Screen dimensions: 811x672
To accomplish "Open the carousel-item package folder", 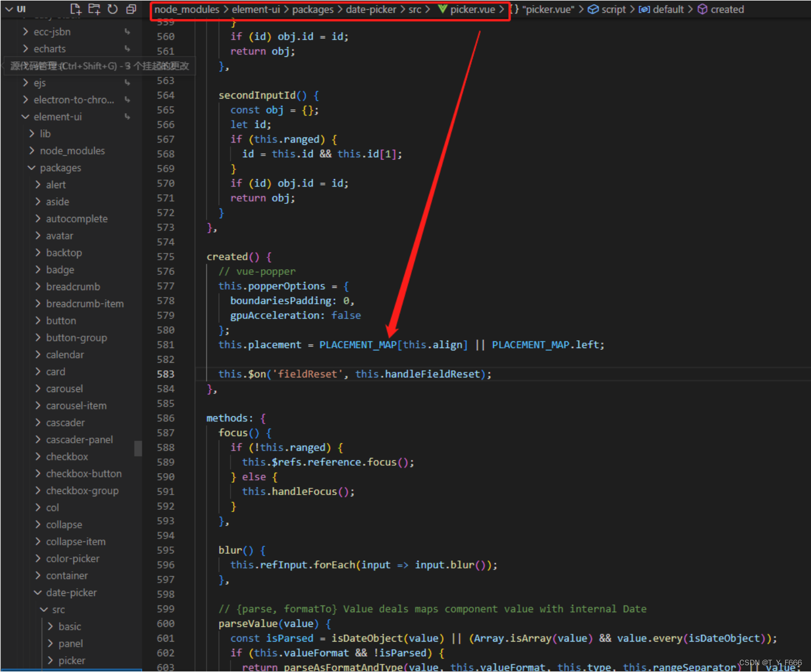I will click(x=76, y=406).
